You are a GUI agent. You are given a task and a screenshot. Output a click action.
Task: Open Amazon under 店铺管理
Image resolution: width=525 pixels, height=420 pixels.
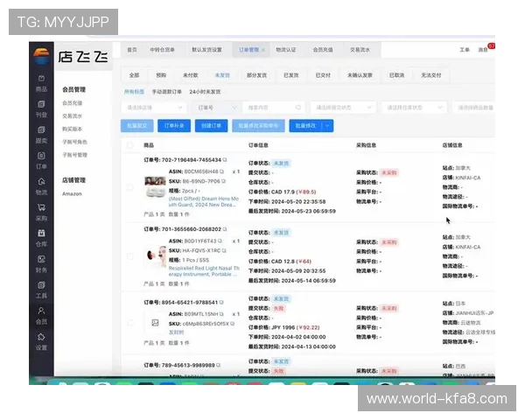72,193
